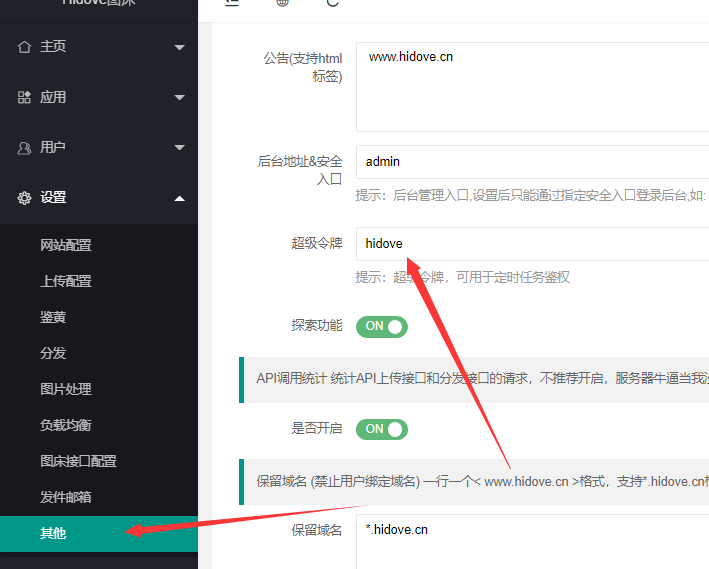
Task: Click the gear icon beside 设置
Action: click(x=24, y=198)
